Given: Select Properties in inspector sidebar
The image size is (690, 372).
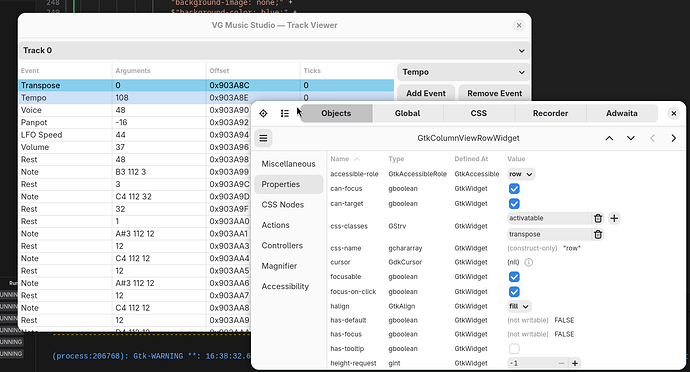Looking at the screenshot, I should pyautogui.click(x=289, y=184).
